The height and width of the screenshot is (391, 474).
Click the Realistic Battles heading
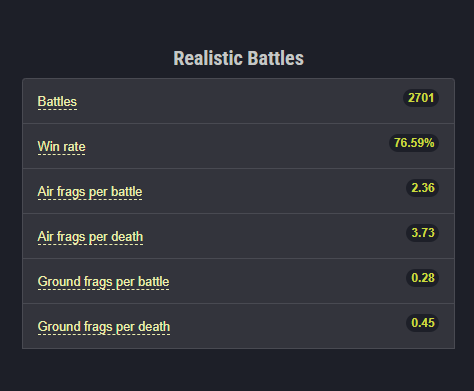coord(239,58)
